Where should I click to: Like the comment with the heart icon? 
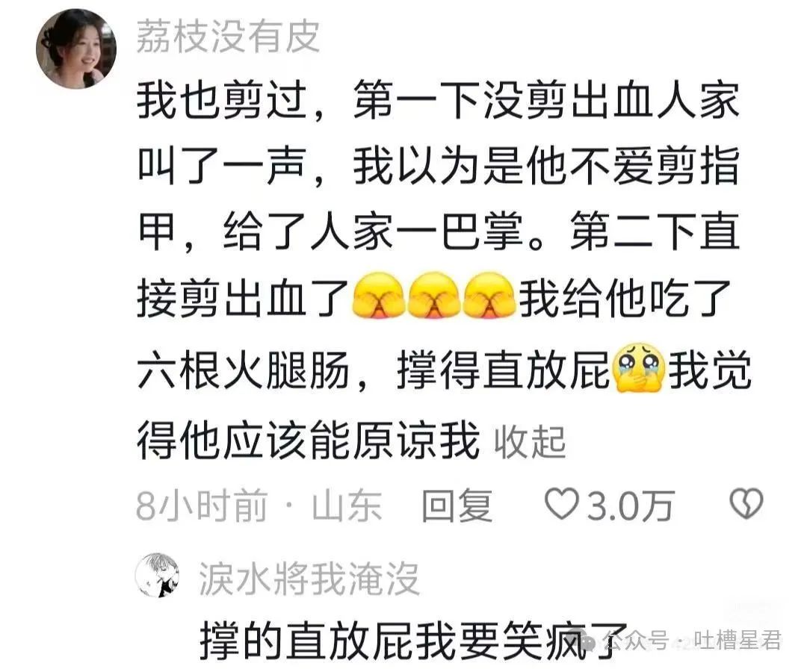(562, 504)
